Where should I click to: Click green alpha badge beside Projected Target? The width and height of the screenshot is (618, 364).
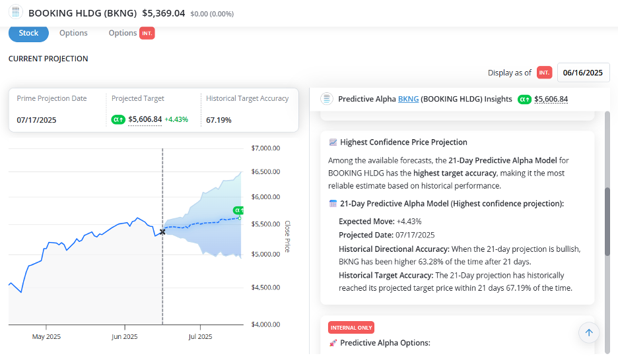[118, 119]
